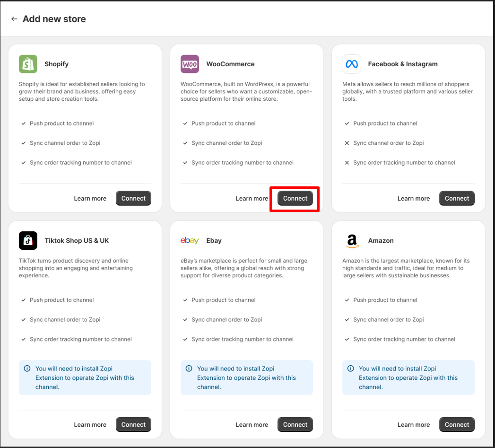Click WooCommerce description about WordPress platform
Screen dimensions: 495x448
(x=246, y=92)
